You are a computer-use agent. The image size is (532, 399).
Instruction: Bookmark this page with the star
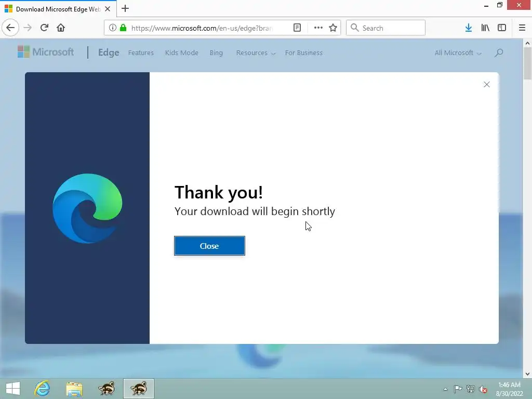click(333, 28)
